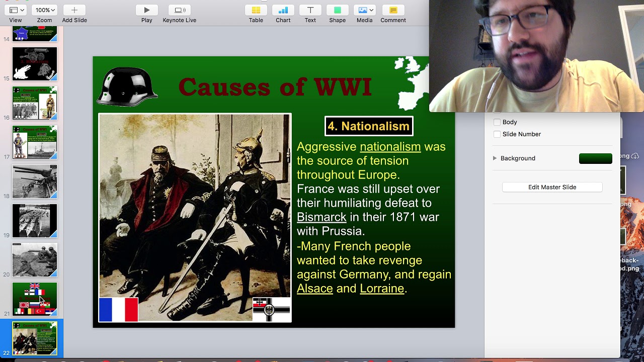Open the Media dropdown menu
644x362 pixels.
pos(364,10)
